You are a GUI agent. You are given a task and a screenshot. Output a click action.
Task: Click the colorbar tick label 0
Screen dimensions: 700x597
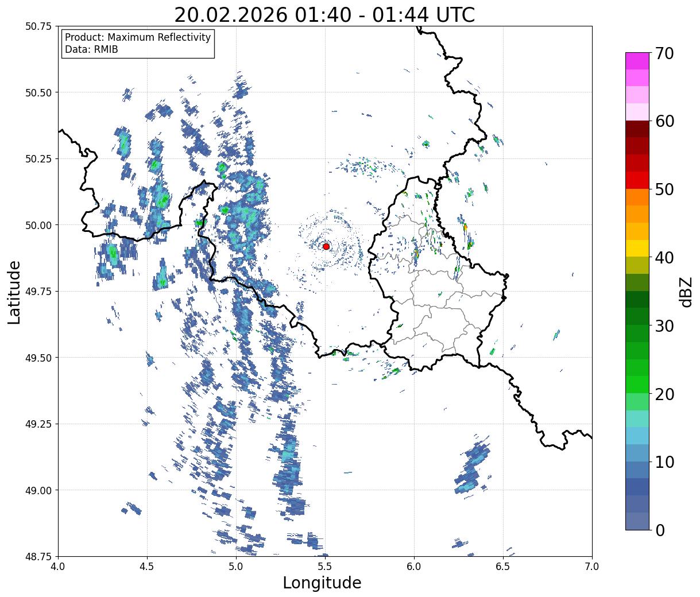(x=660, y=530)
